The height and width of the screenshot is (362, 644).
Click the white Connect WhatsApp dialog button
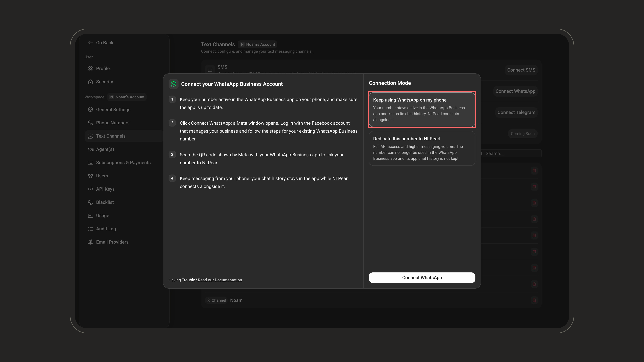click(x=422, y=278)
